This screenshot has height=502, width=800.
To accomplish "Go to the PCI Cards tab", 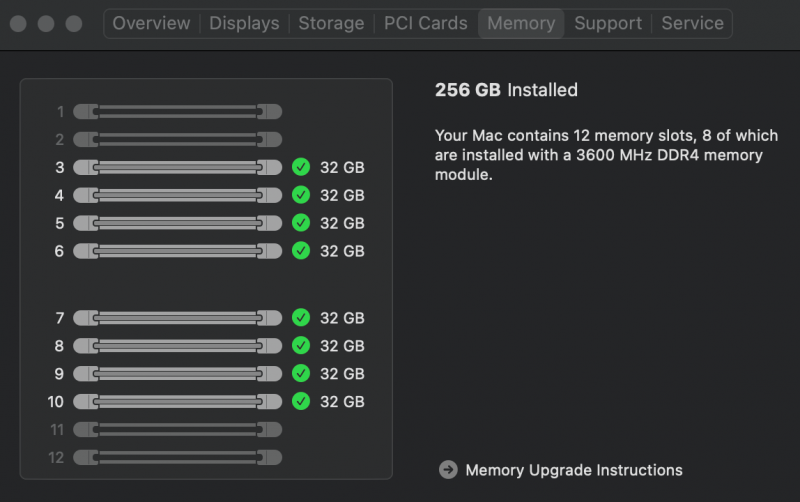I will [426, 23].
